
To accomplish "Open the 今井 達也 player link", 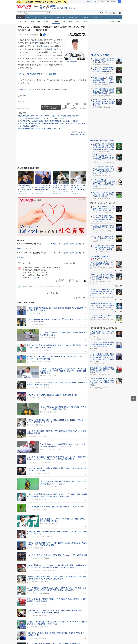I will tap(20, 257).
